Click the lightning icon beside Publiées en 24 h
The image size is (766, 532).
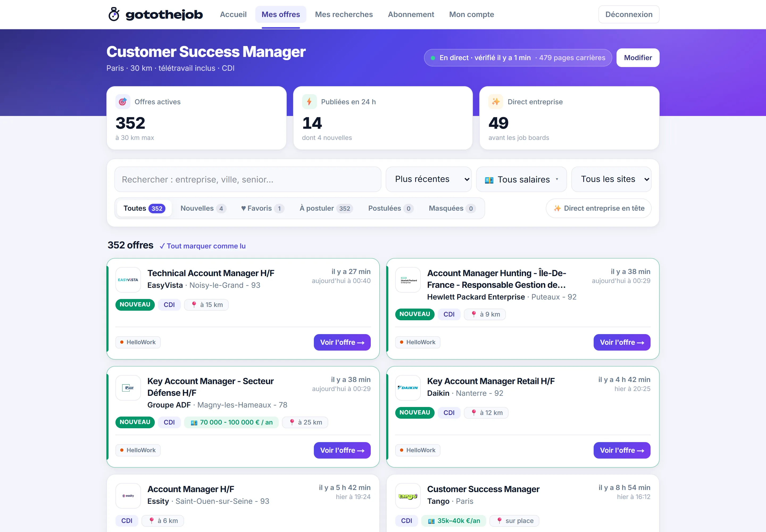tap(309, 102)
